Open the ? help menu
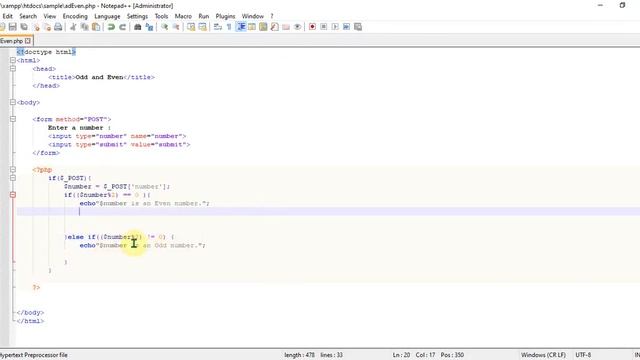Screen dimensions: 640x360 pyautogui.click(x=272, y=16)
